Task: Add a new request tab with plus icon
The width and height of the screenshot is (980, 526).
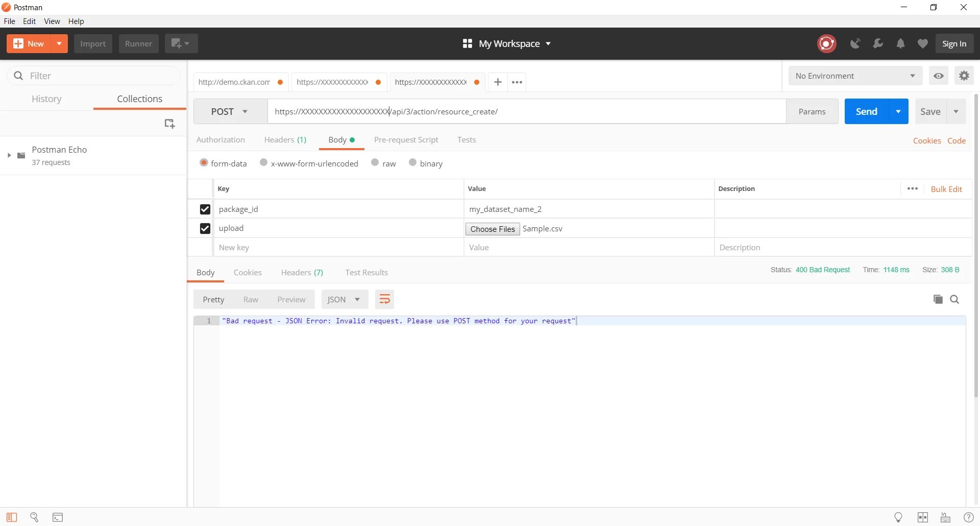Action: point(498,82)
